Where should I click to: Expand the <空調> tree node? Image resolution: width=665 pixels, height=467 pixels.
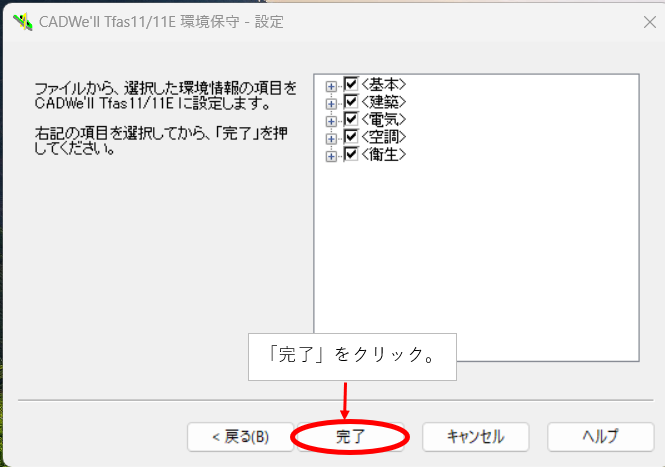click(331, 139)
